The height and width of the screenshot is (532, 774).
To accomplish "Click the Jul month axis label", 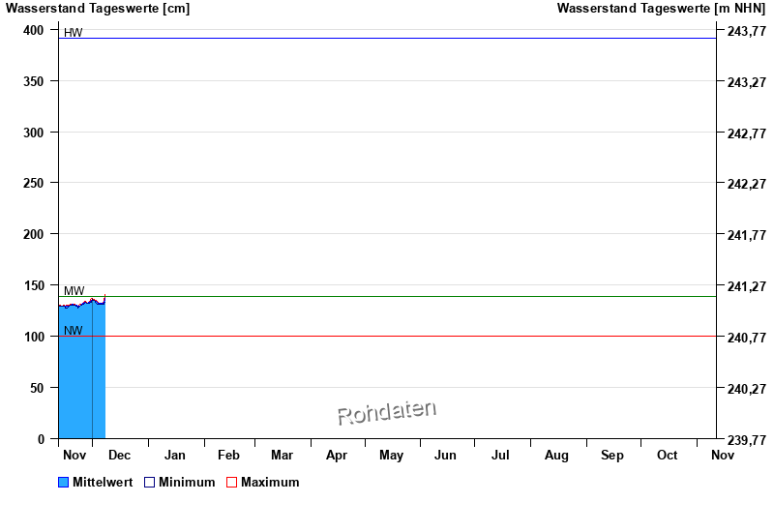I will click(500, 455).
